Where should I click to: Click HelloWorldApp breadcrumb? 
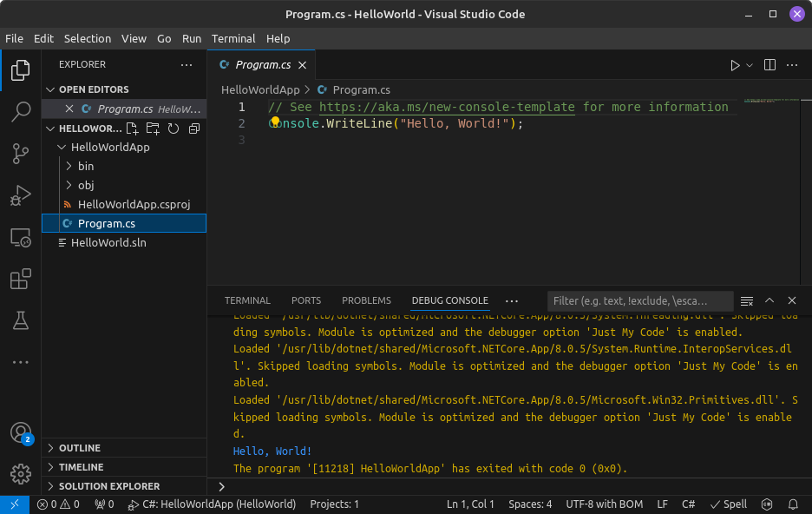tap(260, 90)
